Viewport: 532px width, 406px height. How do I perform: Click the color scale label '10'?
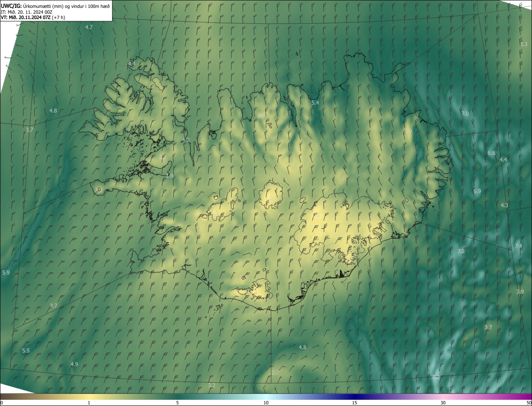point(266,403)
